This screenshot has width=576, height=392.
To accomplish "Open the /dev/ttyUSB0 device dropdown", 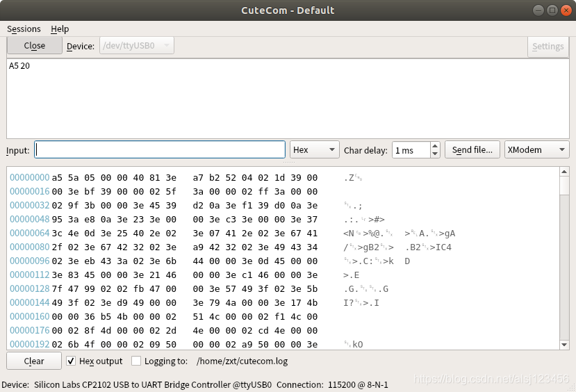I will pos(137,46).
